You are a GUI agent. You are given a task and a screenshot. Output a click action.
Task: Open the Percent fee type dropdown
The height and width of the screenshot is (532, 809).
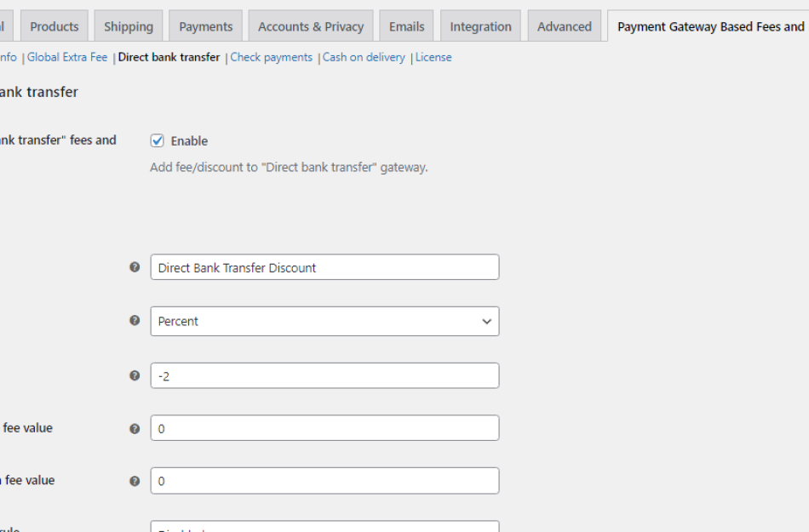coord(324,321)
